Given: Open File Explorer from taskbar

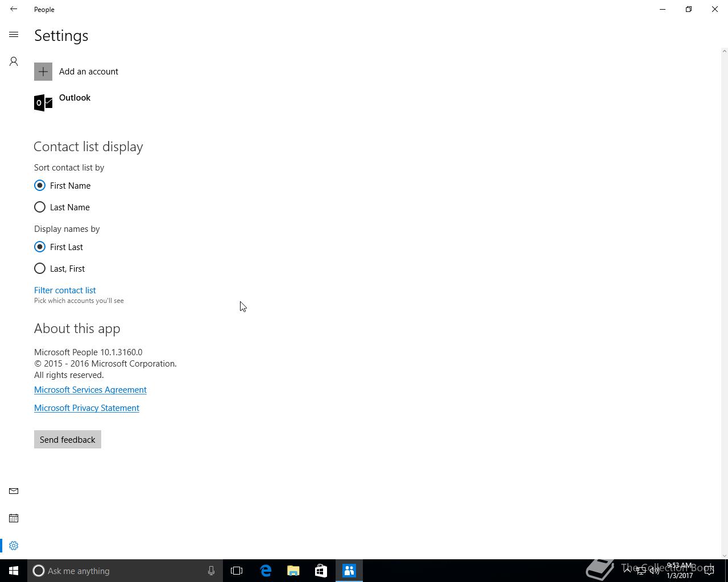Looking at the screenshot, I should click(x=293, y=571).
